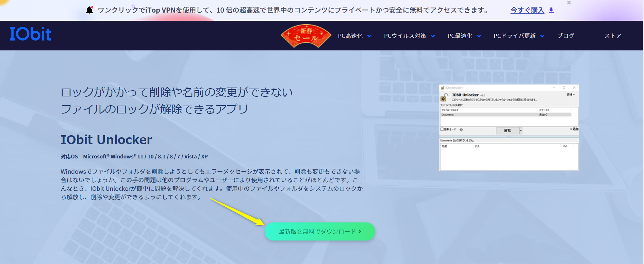644x264 pixels.
Task: Click the notification bell icon in banner
Action: point(89,10)
